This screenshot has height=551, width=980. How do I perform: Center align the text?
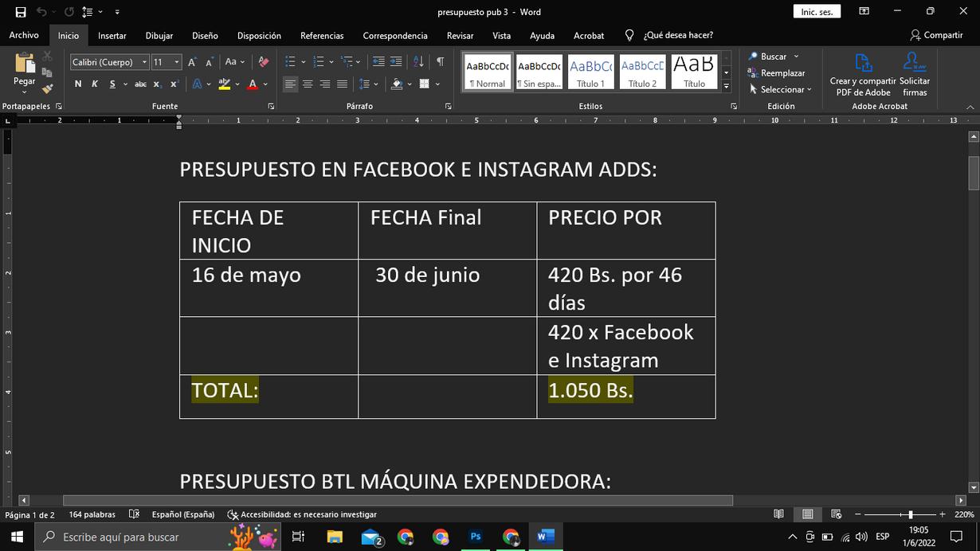[x=308, y=84]
